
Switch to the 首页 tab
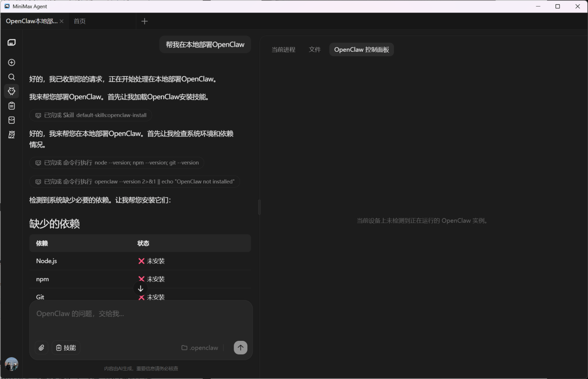coord(80,21)
